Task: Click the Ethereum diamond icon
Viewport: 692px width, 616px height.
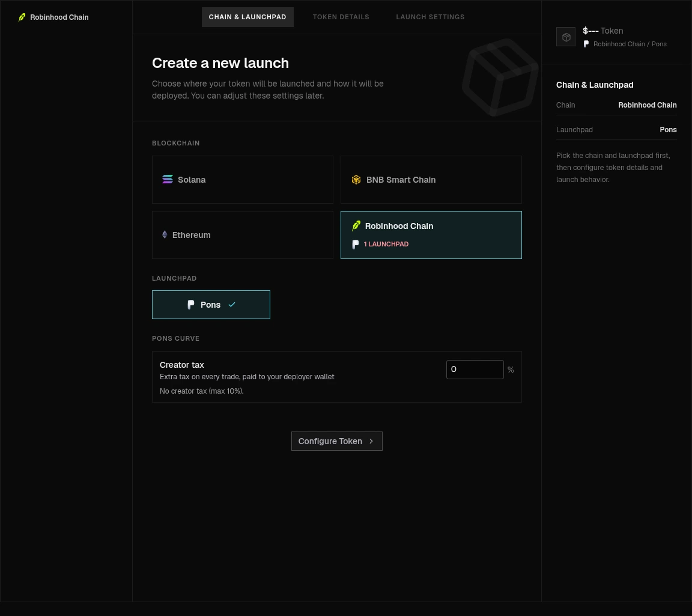Action: point(165,234)
